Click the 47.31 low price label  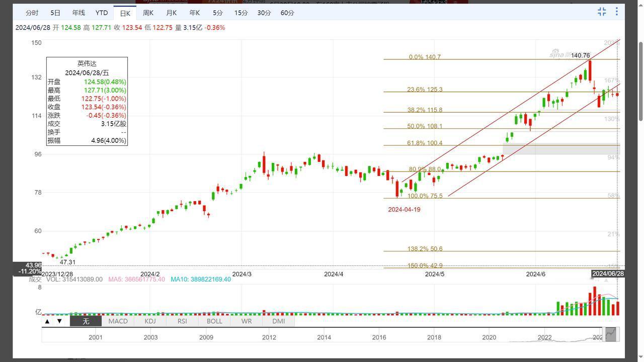(x=67, y=262)
